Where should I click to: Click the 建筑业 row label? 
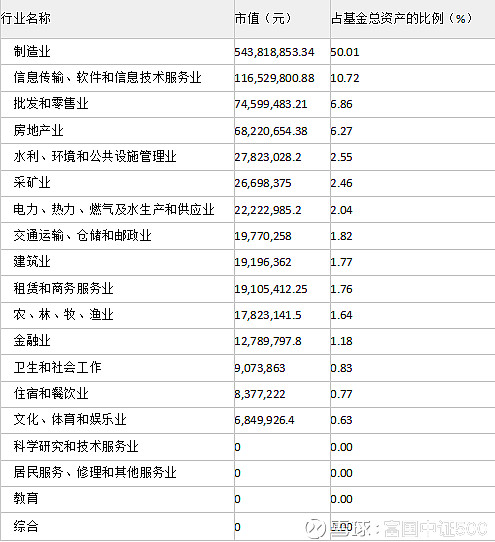point(32,261)
